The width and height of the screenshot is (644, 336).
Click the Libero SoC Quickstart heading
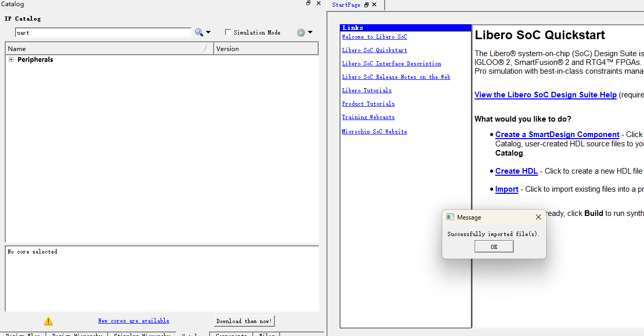pyautogui.click(x=539, y=35)
